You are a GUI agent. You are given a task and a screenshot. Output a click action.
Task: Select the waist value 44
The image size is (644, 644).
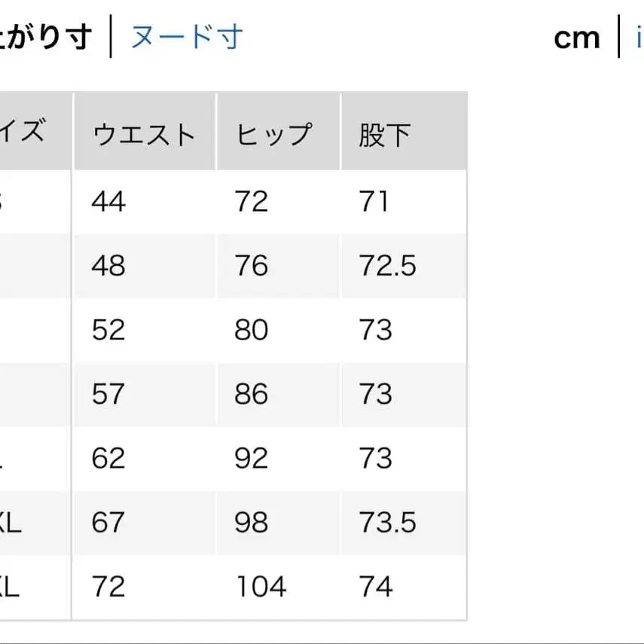106,202
